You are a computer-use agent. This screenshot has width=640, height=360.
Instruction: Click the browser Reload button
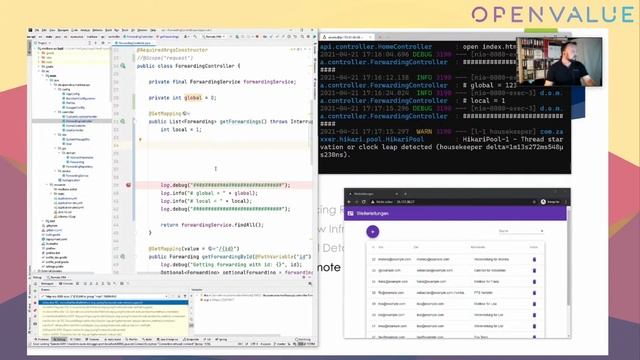pos(364,202)
